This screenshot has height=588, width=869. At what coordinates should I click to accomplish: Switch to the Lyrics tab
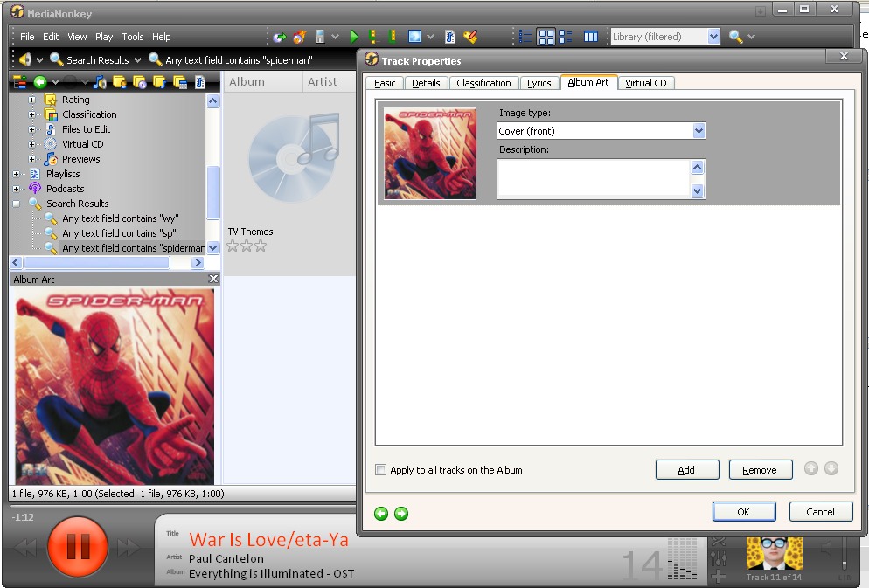(539, 83)
